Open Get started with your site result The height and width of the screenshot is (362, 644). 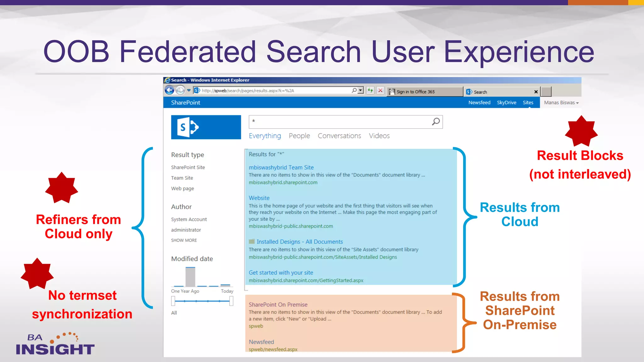tap(281, 273)
